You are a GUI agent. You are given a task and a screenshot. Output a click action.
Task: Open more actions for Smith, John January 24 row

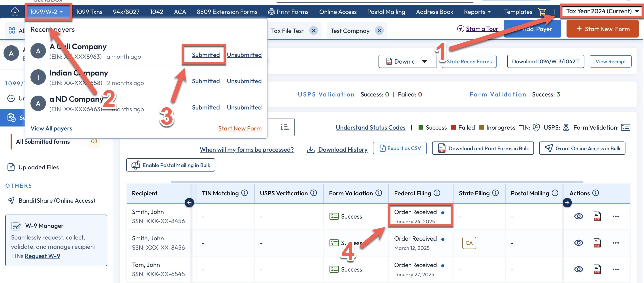click(616, 217)
